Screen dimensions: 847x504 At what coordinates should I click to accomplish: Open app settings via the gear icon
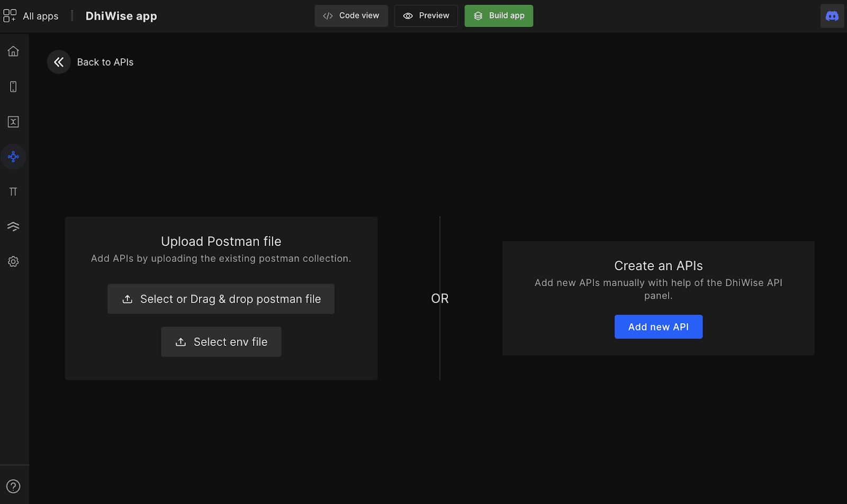pos(13,261)
